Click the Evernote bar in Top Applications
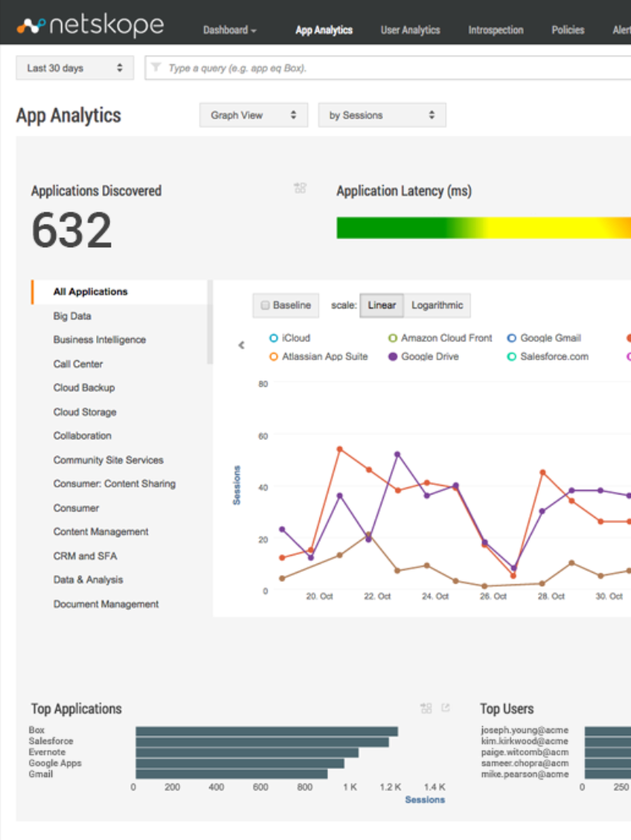 (247, 753)
